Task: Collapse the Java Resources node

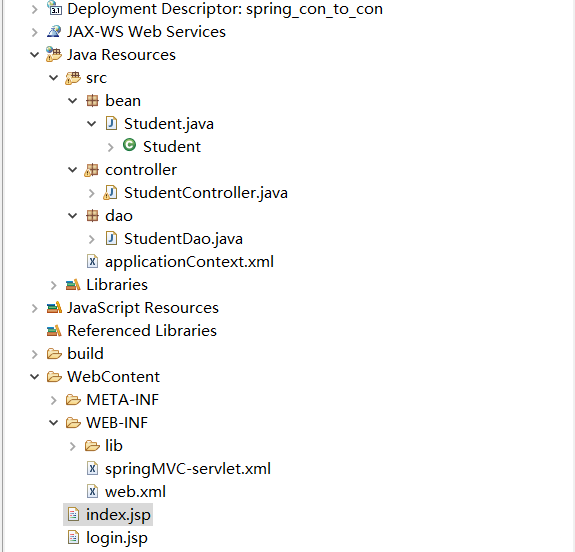Action: pos(34,55)
